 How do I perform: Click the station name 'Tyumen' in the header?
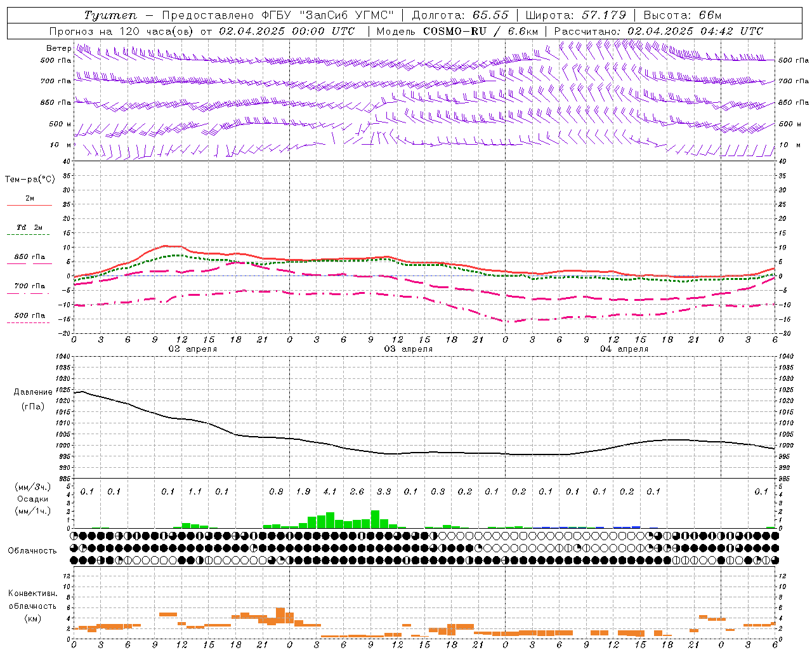pyautogui.click(x=110, y=15)
